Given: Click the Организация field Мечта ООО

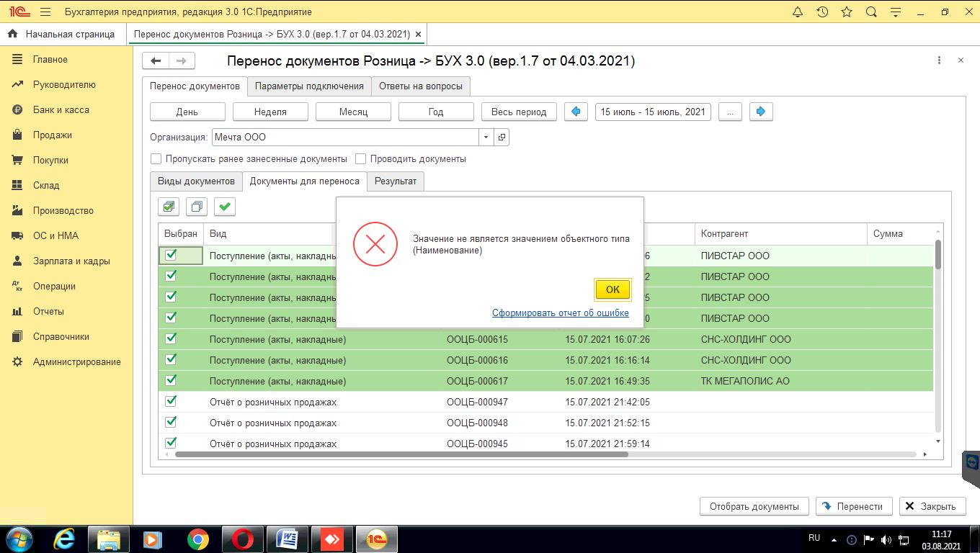Looking at the screenshot, I should coord(345,137).
